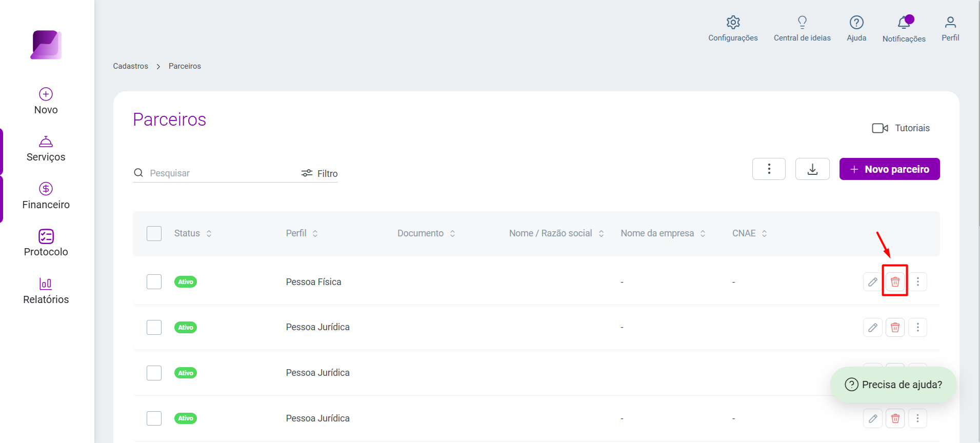Sort by Nome da empresa column
980x443 pixels.
[x=663, y=233]
